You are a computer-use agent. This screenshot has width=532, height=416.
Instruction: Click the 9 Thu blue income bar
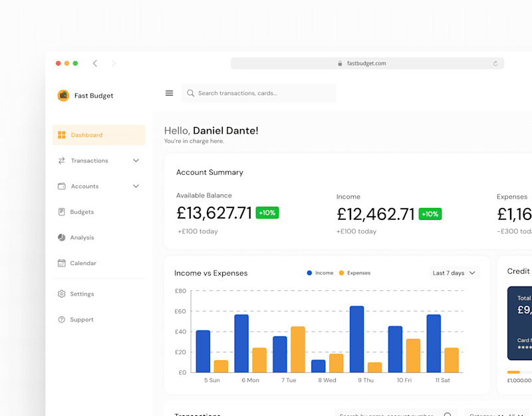357,339
